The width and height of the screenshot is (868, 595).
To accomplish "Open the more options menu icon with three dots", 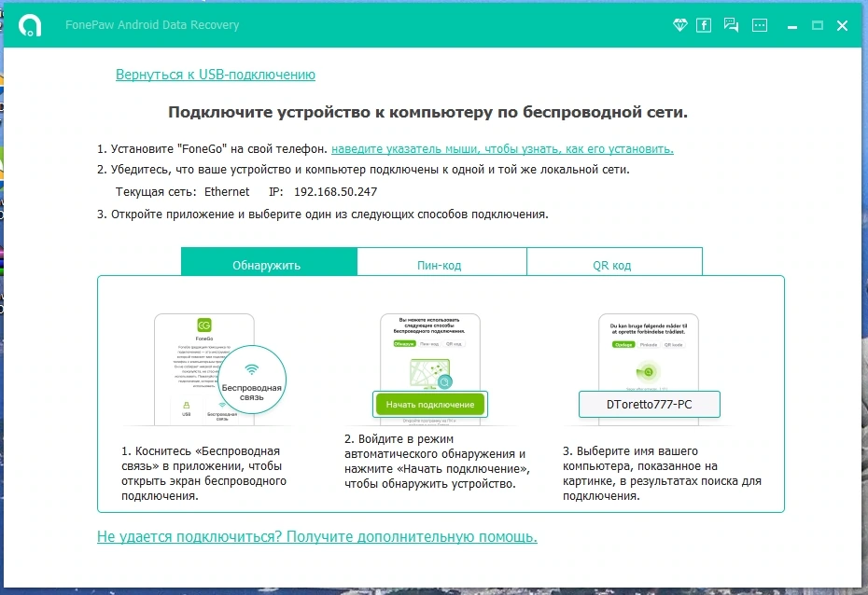I will [x=760, y=25].
